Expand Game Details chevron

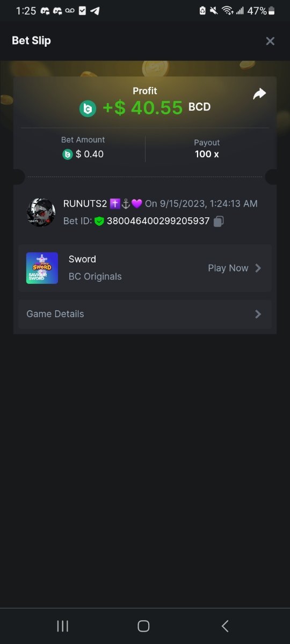coord(258,314)
